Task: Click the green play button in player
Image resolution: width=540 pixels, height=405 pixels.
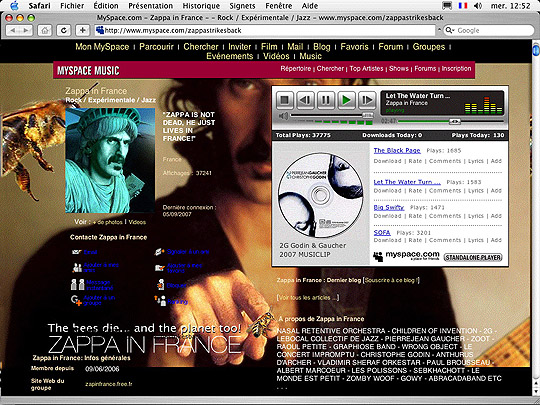Action: click(x=346, y=100)
